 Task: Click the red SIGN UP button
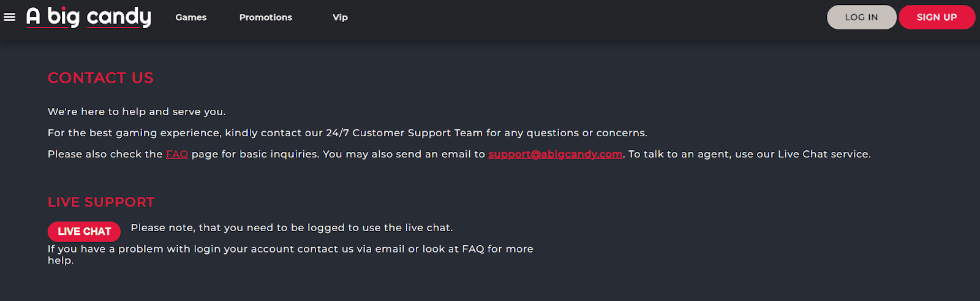[x=937, y=17]
